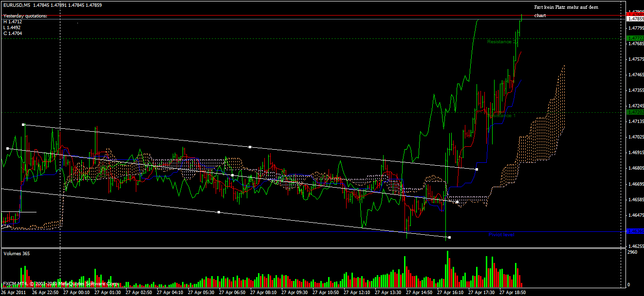Click the 'H 1.4712' yesterday high value
This screenshot has height=296, width=644.
pyautogui.click(x=13, y=22)
